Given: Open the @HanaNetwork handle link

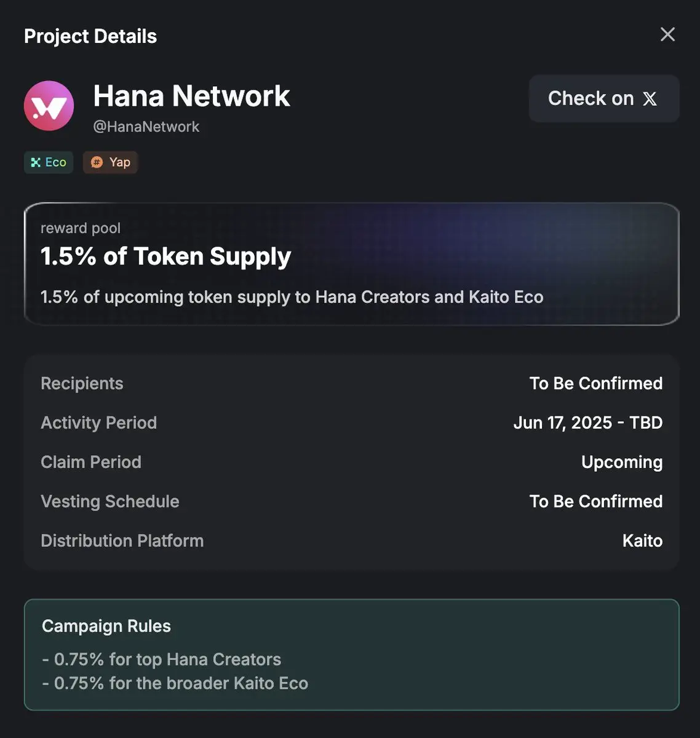Looking at the screenshot, I should point(146,127).
